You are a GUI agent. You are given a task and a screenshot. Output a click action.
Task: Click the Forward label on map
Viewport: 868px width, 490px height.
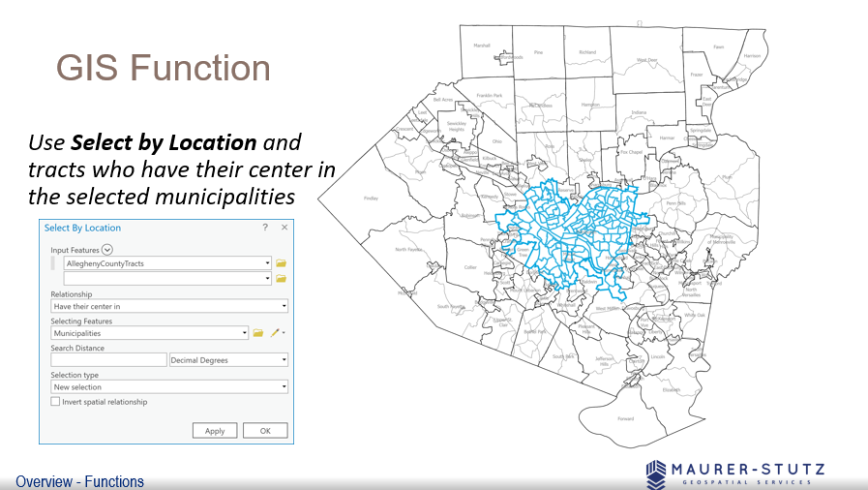point(625,418)
